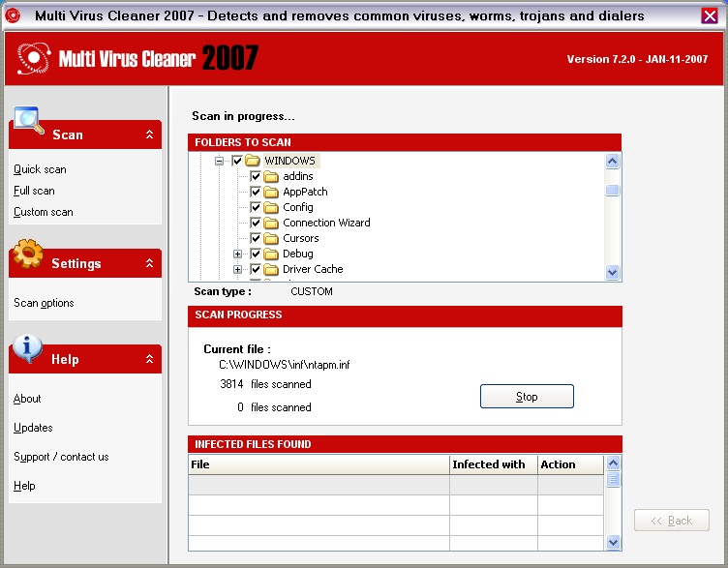Screen dimensions: 728x568
Task: Click the Infected with column header
Action: coord(494,464)
